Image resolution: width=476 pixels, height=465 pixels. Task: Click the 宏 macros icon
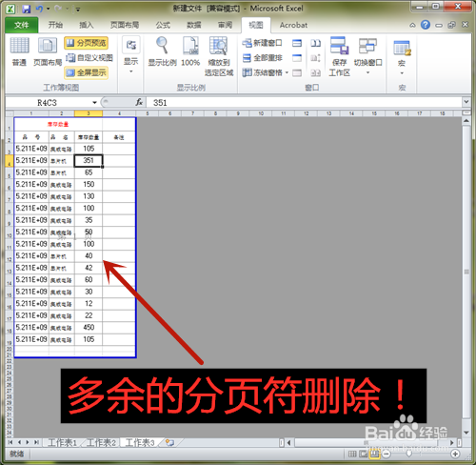(402, 48)
